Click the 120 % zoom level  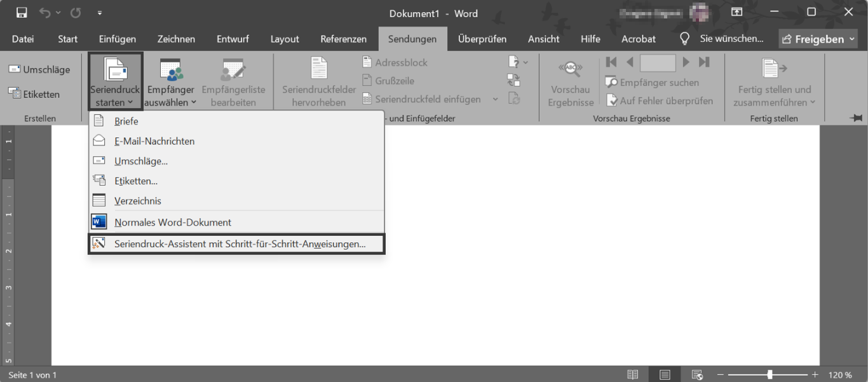[840, 375]
